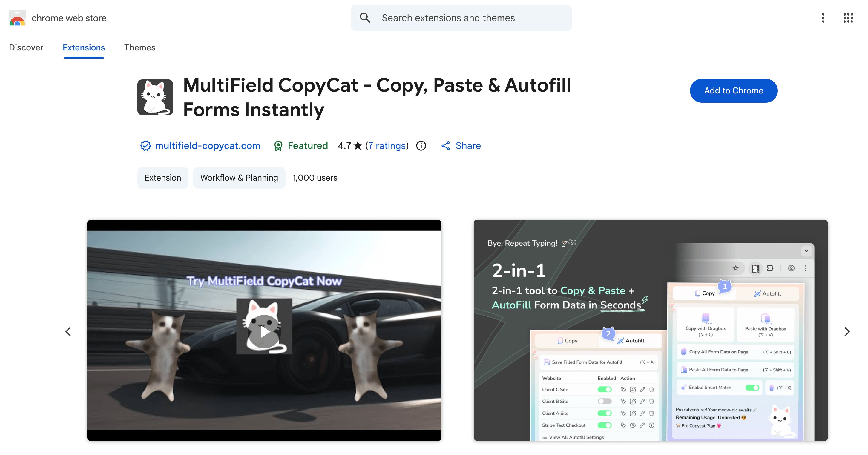868x455 pixels.
Task: Disable the Client C Site toggle
Action: tap(605, 389)
